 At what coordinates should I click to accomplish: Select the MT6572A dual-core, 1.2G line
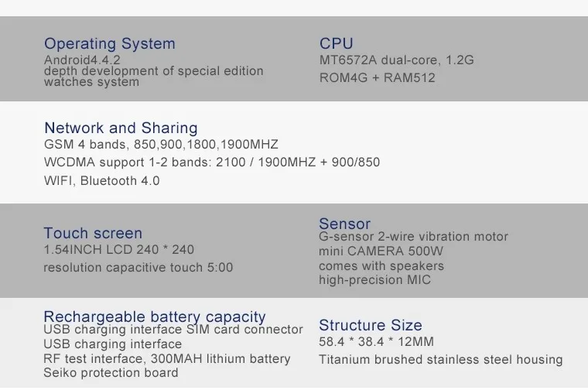(396, 60)
